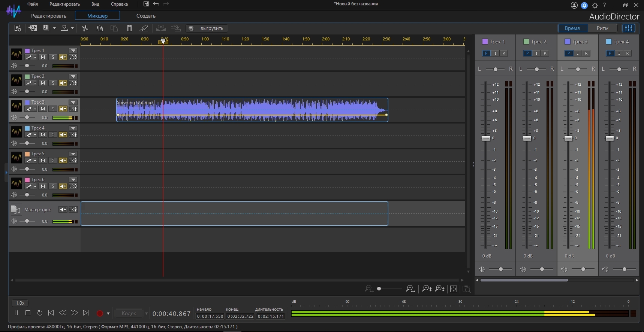The image size is (644, 332).
Task: Toggle the mixer panel icon at top right
Action: tap(629, 28)
